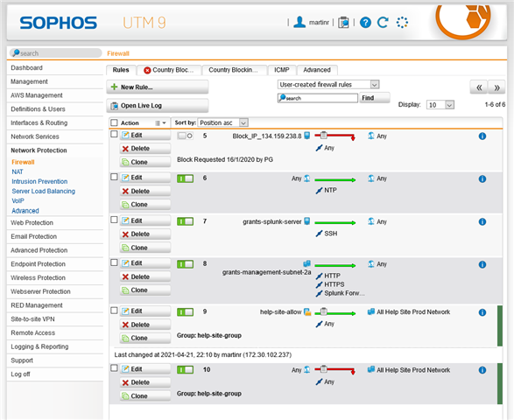Click the Clone button for rule 10

point(144,395)
